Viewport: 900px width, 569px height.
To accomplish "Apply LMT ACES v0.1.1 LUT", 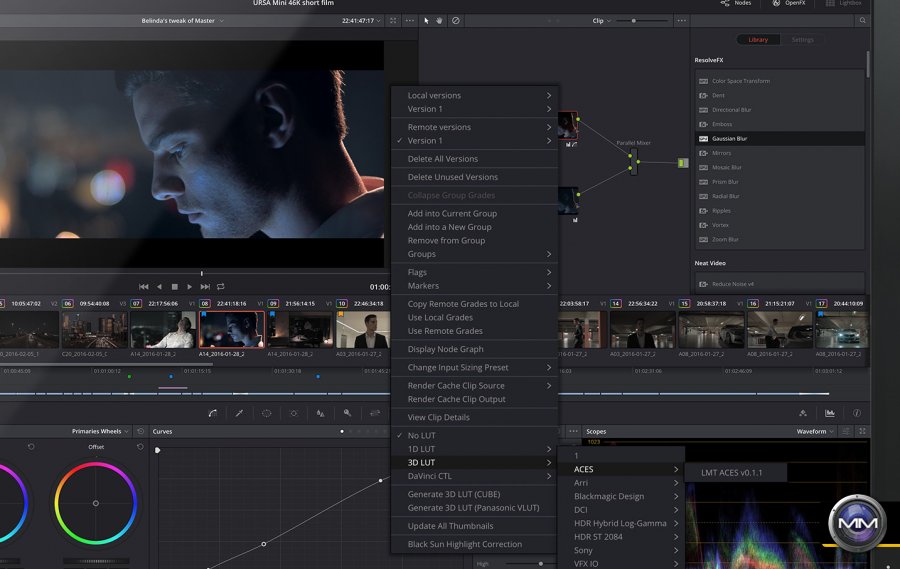I will tap(736, 473).
